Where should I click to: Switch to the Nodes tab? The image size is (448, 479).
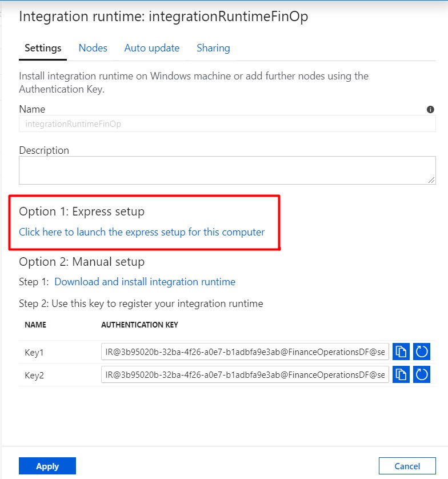click(93, 48)
